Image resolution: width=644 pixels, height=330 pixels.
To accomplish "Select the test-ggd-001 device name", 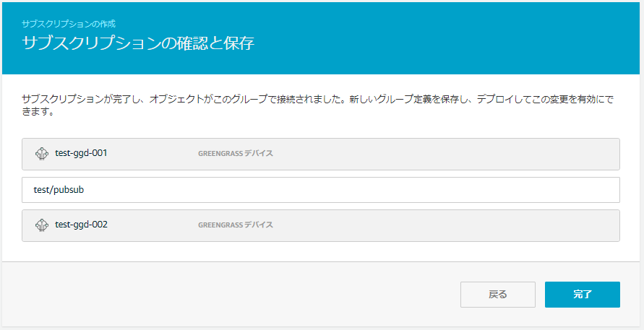I will click(x=81, y=153).
